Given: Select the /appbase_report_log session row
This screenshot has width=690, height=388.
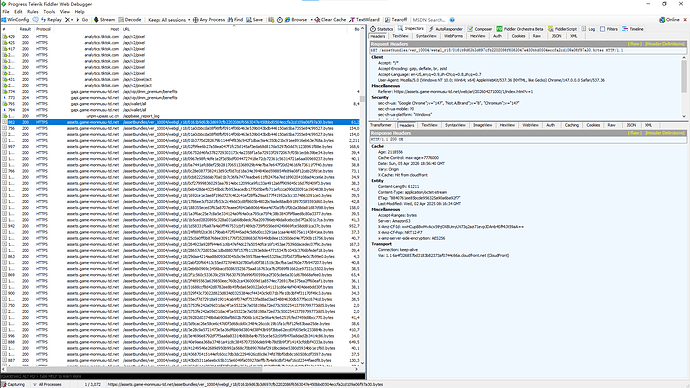Looking at the screenshot, I should coord(180,116).
